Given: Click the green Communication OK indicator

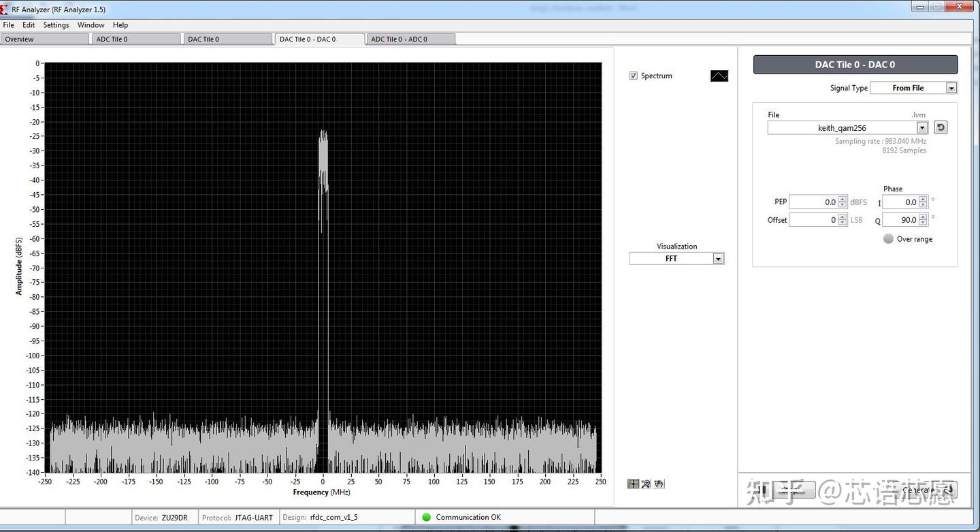Looking at the screenshot, I should click(427, 517).
